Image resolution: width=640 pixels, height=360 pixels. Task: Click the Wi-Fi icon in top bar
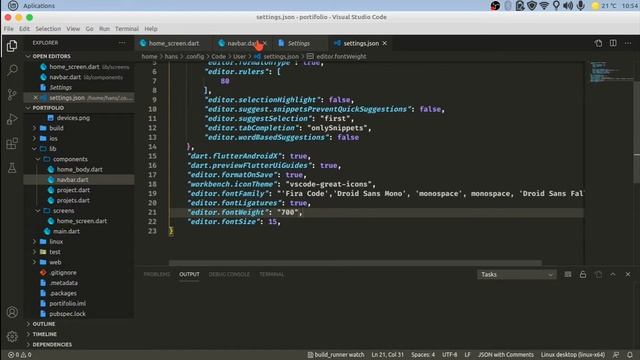point(544,6)
